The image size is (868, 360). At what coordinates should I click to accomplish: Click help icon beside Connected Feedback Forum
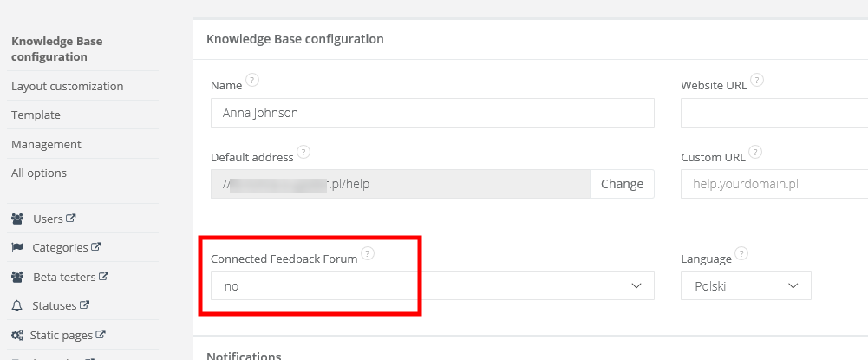pos(368,253)
